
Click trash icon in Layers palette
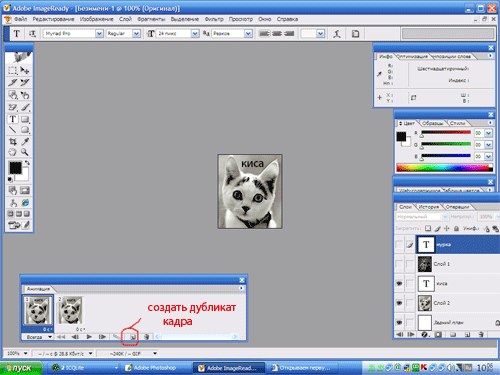tap(481, 334)
